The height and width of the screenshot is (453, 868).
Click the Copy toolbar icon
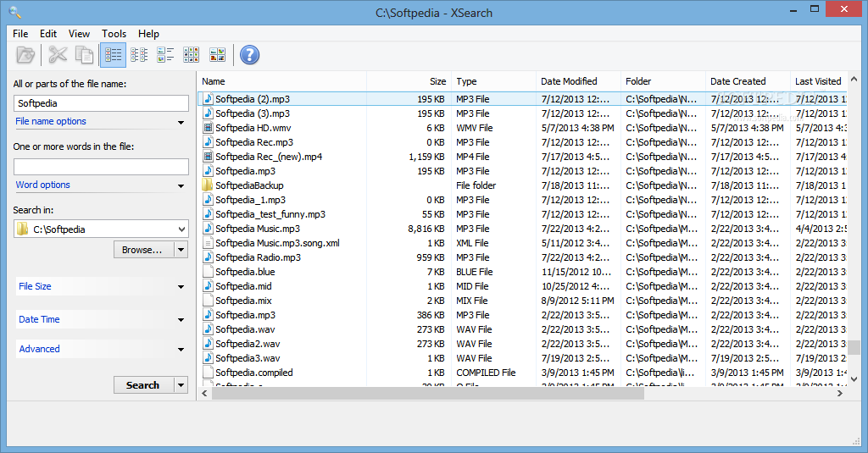84,55
